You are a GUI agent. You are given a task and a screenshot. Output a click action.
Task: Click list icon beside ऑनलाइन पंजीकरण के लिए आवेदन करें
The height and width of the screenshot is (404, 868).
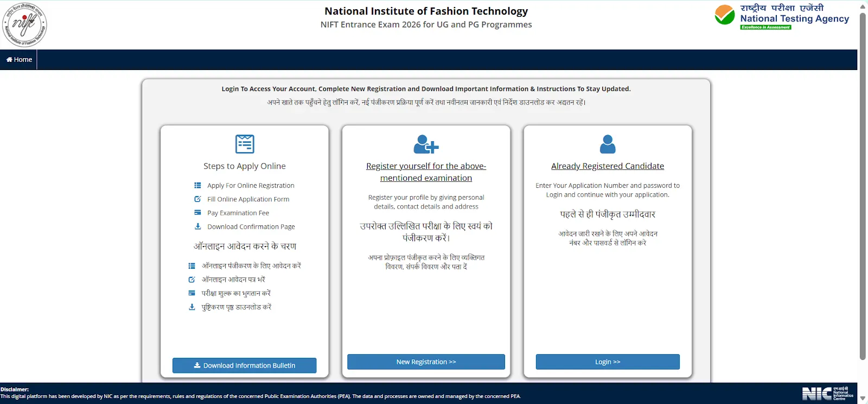192,266
